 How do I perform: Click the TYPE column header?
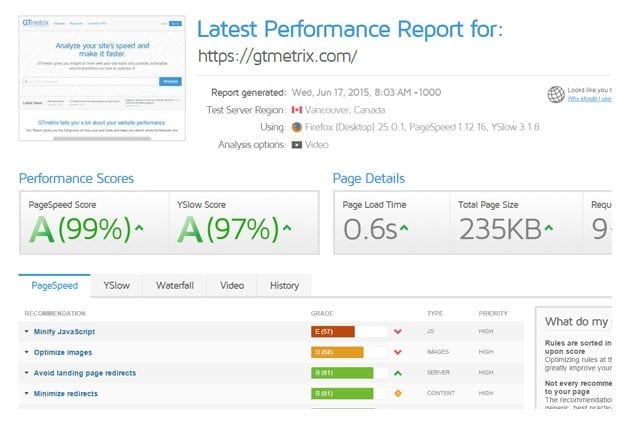point(435,313)
